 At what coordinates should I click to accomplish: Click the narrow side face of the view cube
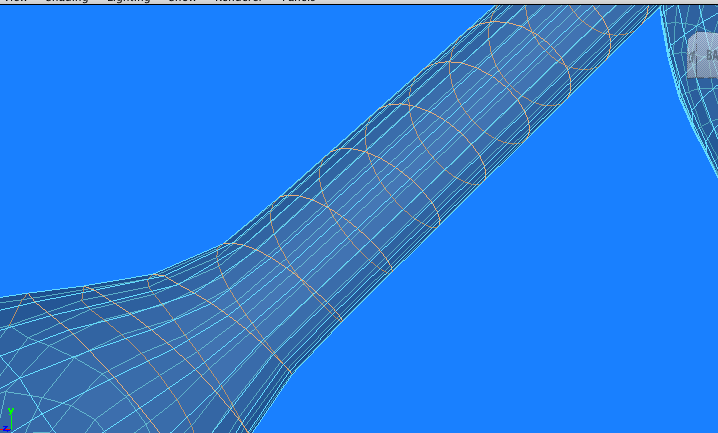692,56
